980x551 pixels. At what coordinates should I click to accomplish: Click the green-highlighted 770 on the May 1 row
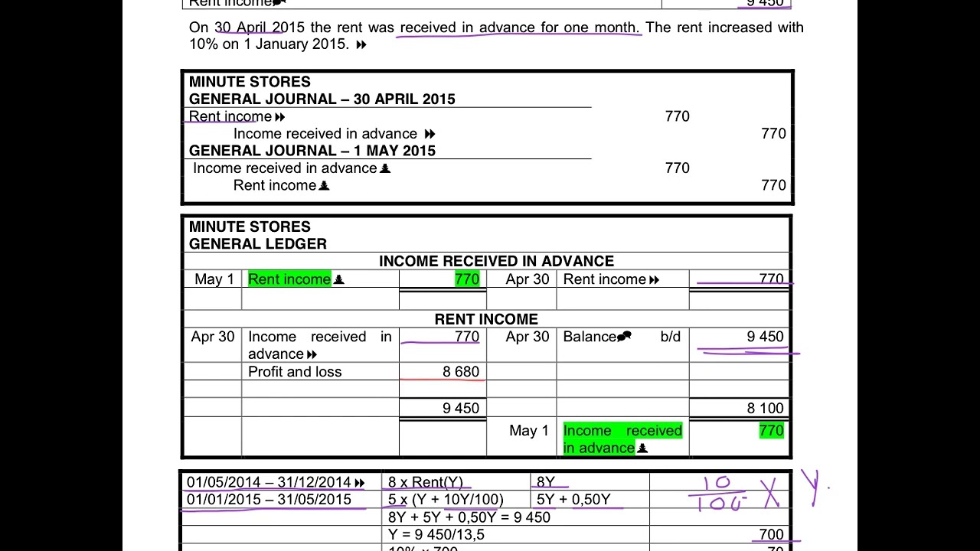[x=772, y=431]
